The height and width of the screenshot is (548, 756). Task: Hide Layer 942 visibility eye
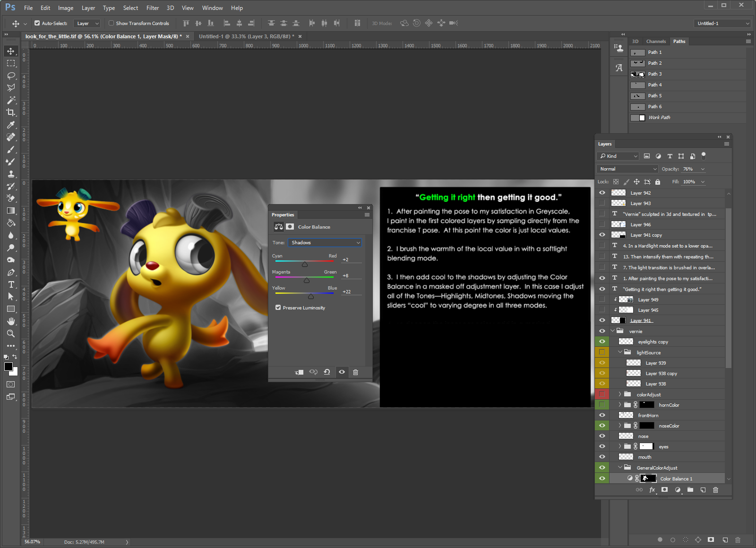pyautogui.click(x=602, y=193)
